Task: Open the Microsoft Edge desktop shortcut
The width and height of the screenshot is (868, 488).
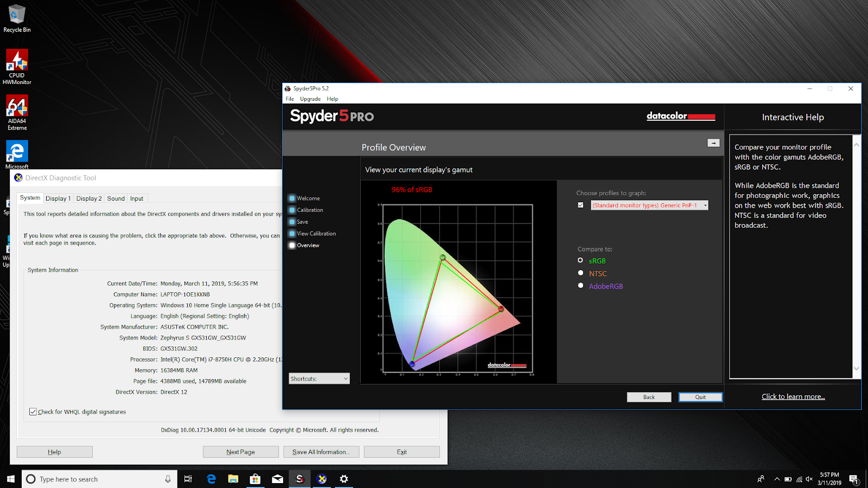Action: 17,155
